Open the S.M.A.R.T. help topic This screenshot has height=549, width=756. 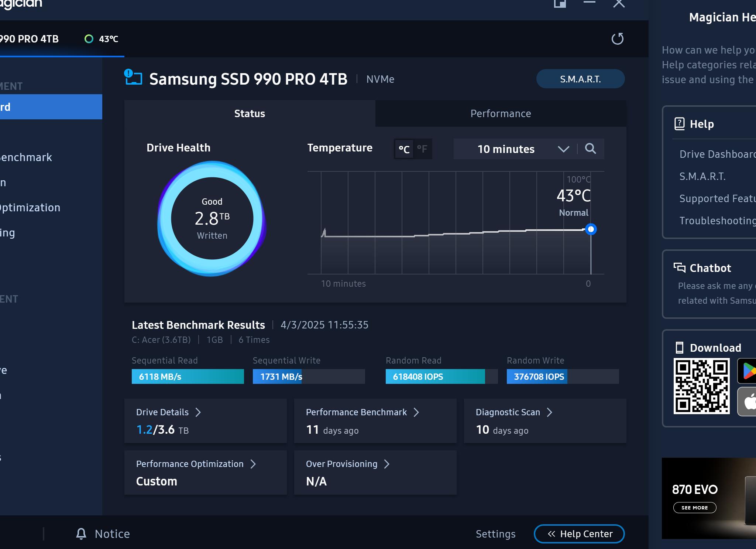pyautogui.click(x=702, y=176)
